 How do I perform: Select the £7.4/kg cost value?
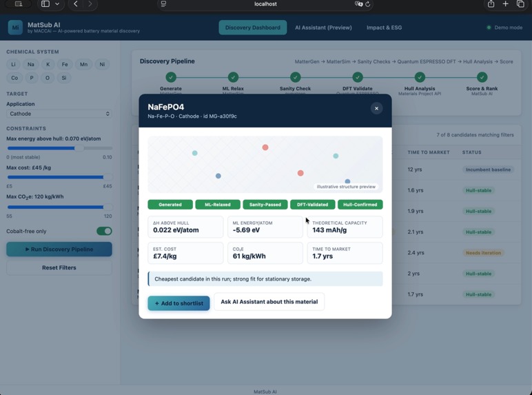coord(165,256)
